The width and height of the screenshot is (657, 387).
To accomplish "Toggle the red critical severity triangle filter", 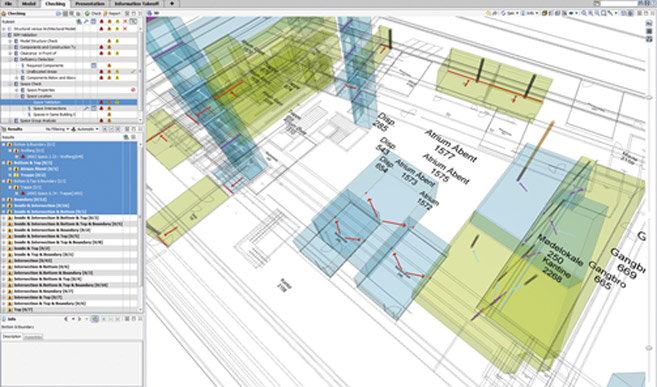I will [101, 21].
